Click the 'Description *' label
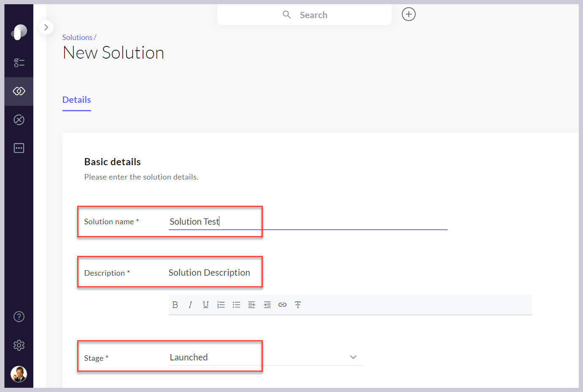 pos(107,273)
